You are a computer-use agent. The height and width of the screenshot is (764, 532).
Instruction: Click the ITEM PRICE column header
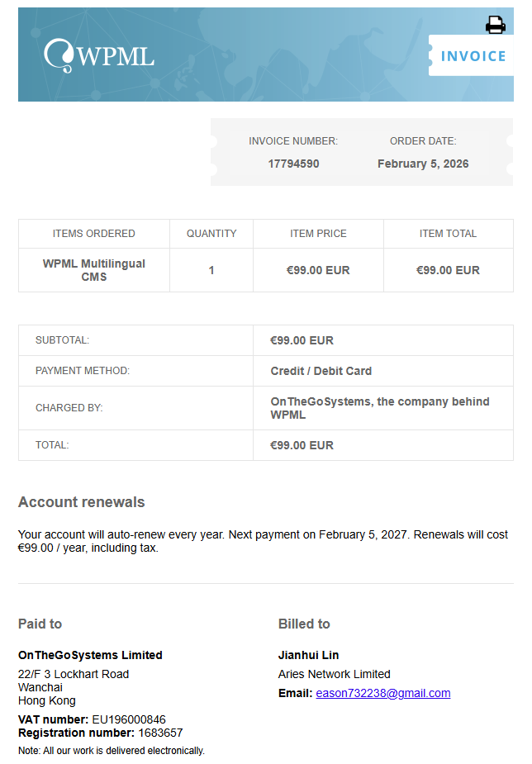(x=318, y=234)
